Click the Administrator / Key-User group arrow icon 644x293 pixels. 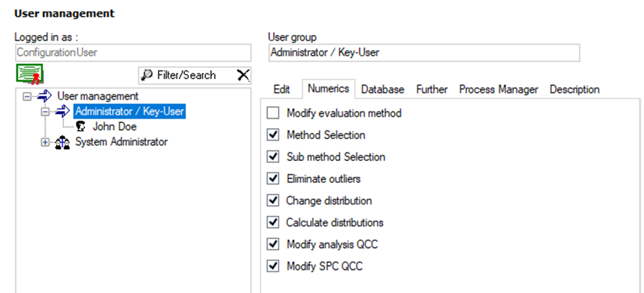tap(63, 112)
